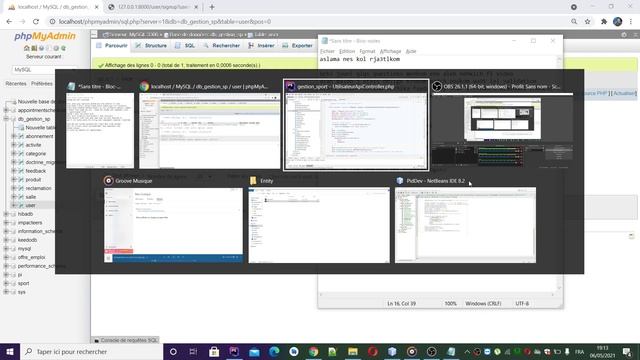The image size is (640, 360).
Task: Open the Console de requêtes SQL bar
Action: click(125, 340)
